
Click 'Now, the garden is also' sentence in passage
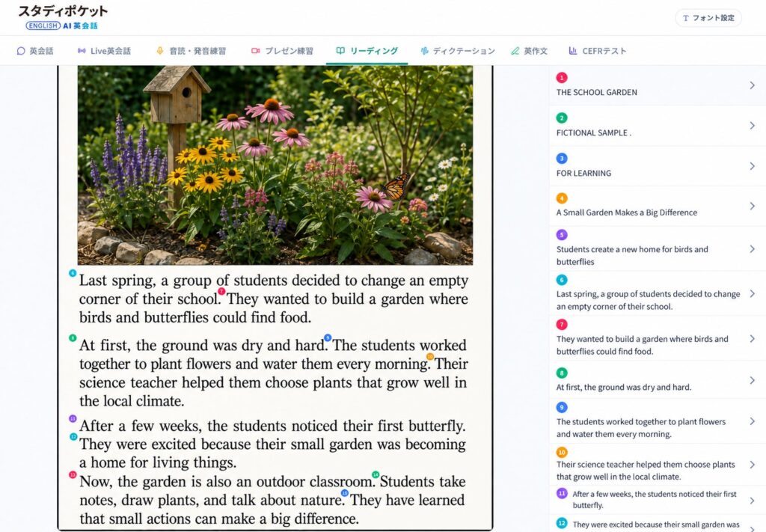point(227,482)
